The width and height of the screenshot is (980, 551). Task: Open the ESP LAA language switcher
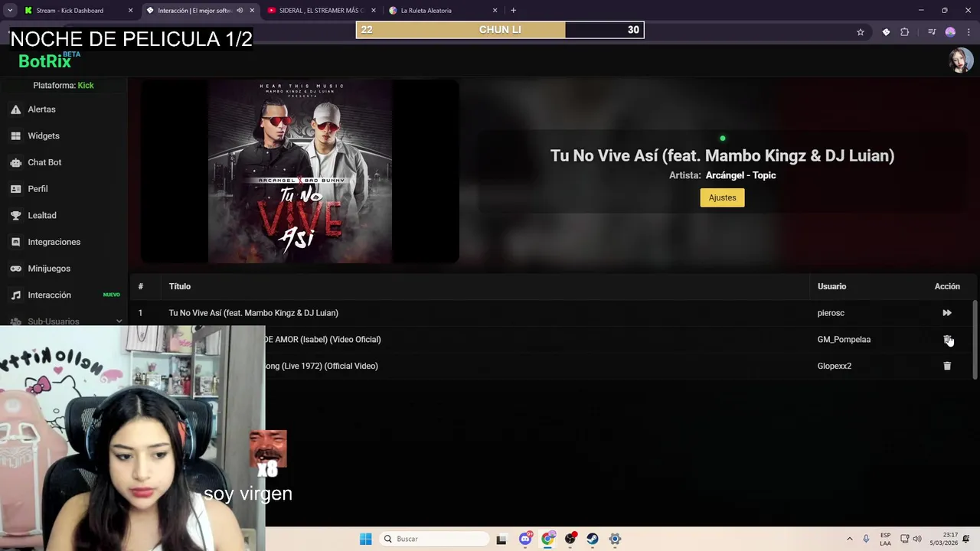(885, 539)
